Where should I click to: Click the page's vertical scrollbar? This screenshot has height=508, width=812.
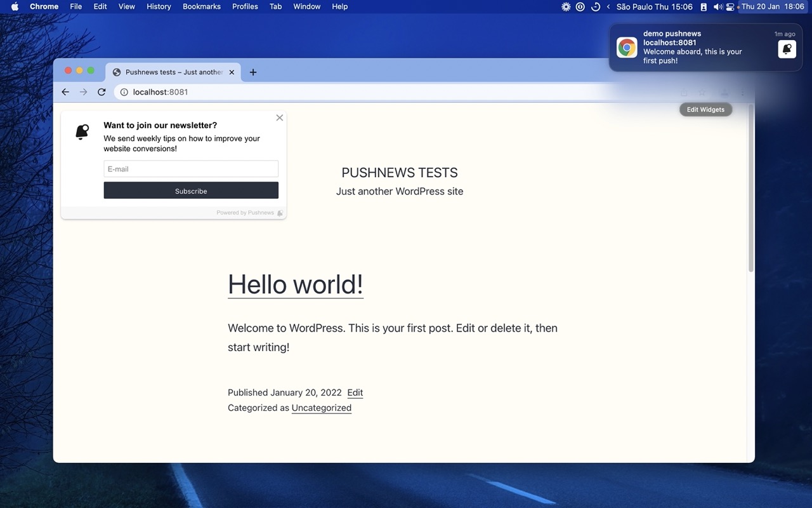click(x=751, y=189)
